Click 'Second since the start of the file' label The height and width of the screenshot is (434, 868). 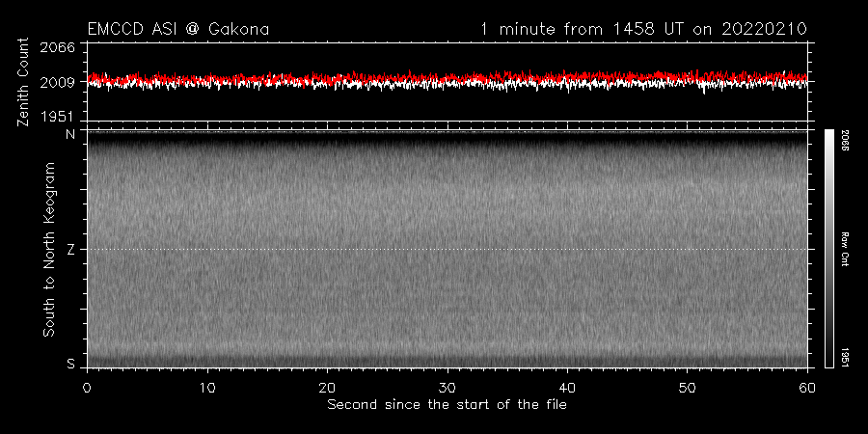click(x=447, y=405)
